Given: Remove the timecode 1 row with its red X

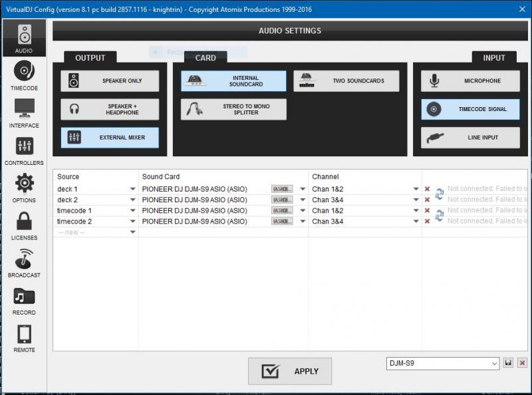Looking at the screenshot, I should click(x=427, y=211).
